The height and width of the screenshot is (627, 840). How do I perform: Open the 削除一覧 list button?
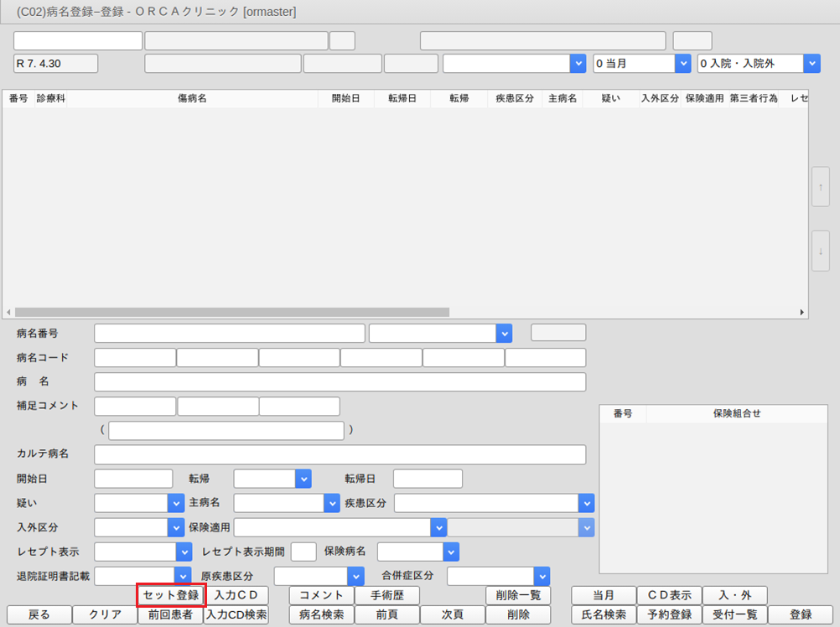[518, 595]
